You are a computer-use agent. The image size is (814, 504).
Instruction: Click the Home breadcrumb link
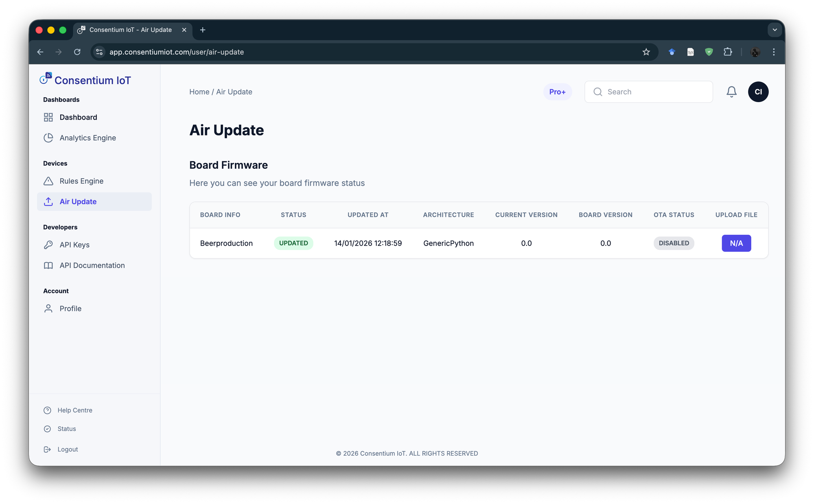tap(199, 92)
